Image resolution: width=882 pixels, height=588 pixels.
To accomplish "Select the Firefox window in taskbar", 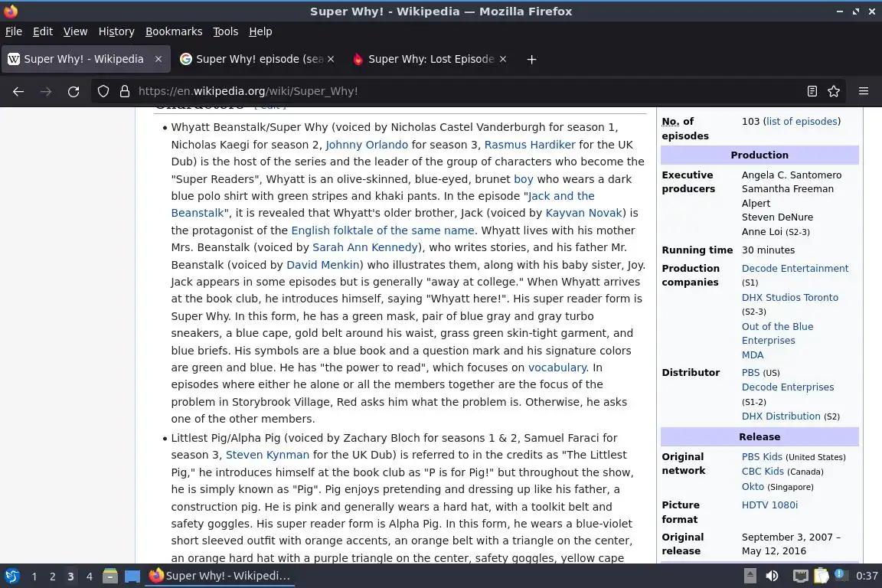I will click(220, 576).
